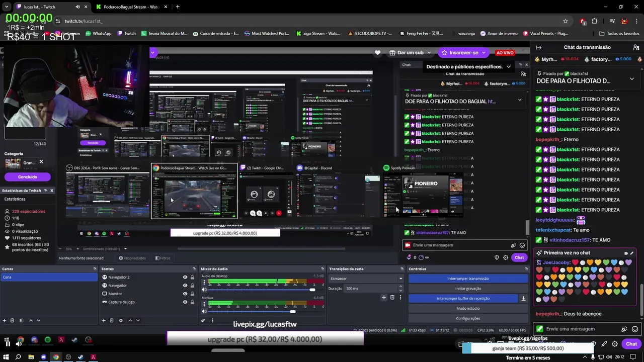Save the replay buffer with the download icon

523,298
